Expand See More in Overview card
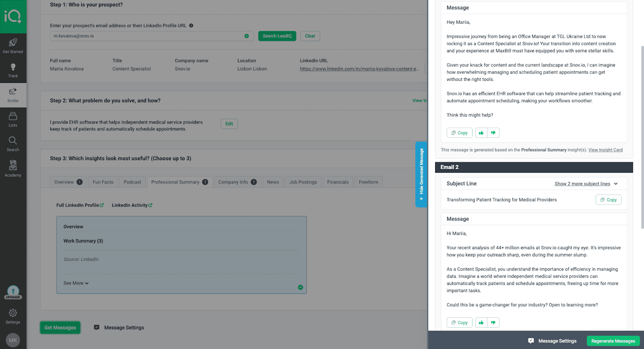644x349 pixels. click(x=76, y=283)
